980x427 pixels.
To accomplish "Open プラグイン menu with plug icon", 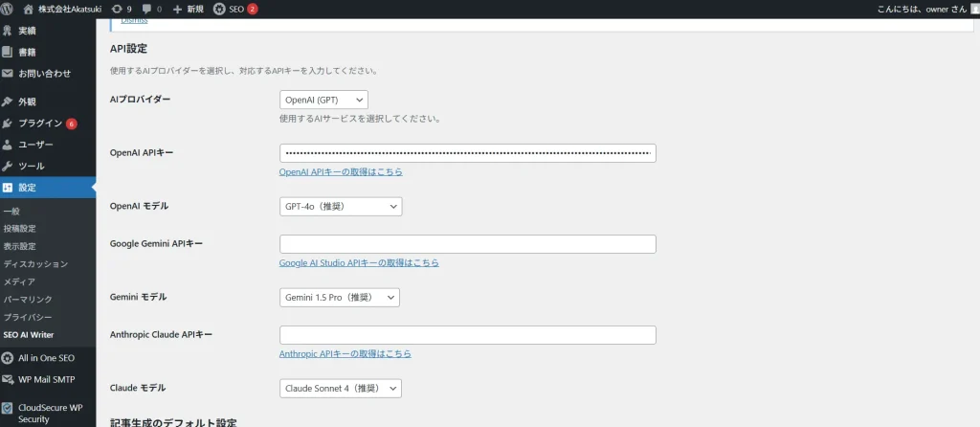I will pyautogui.click(x=39, y=124).
